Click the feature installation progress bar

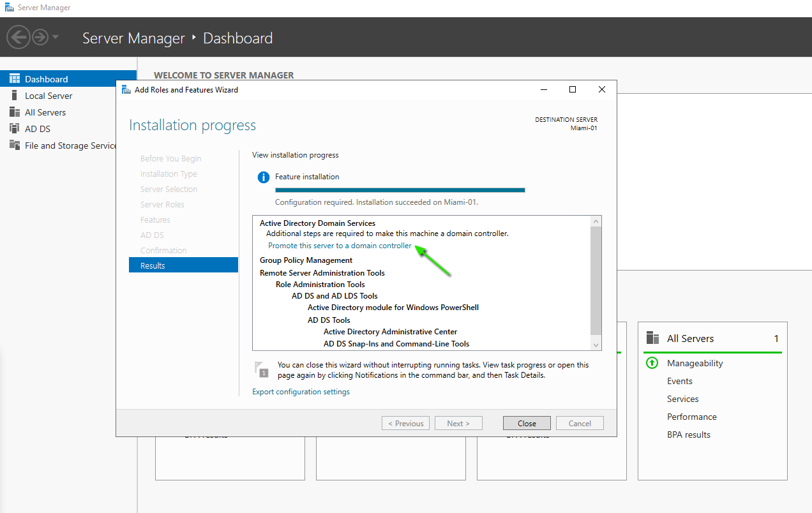click(400, 190)
